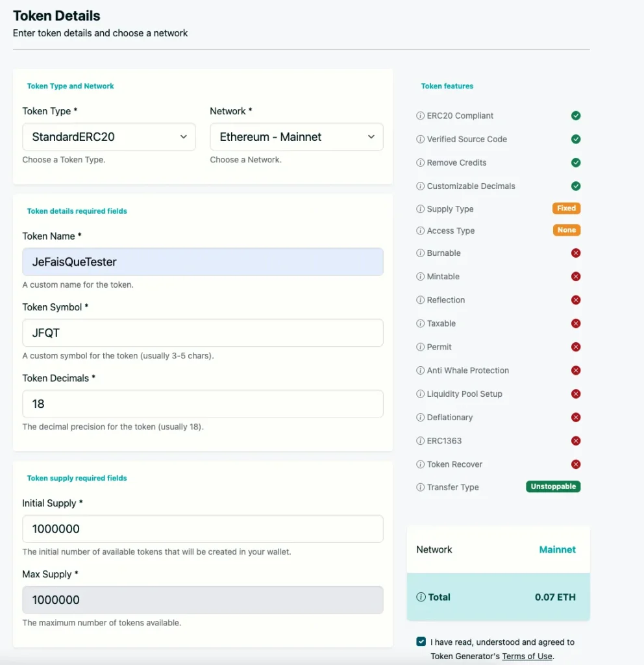This screenshot has height=665, width=644.
Task: Focus the Token Name input field
Action: coord(203,262)
